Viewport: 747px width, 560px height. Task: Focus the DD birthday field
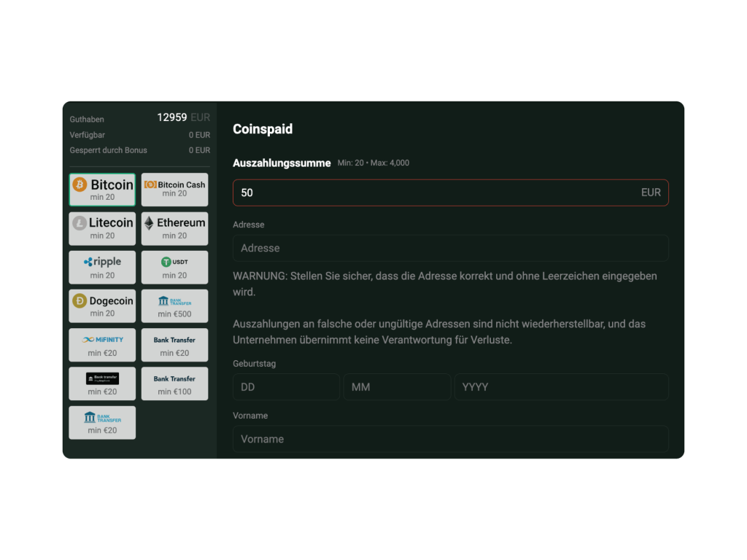(286, 387)
